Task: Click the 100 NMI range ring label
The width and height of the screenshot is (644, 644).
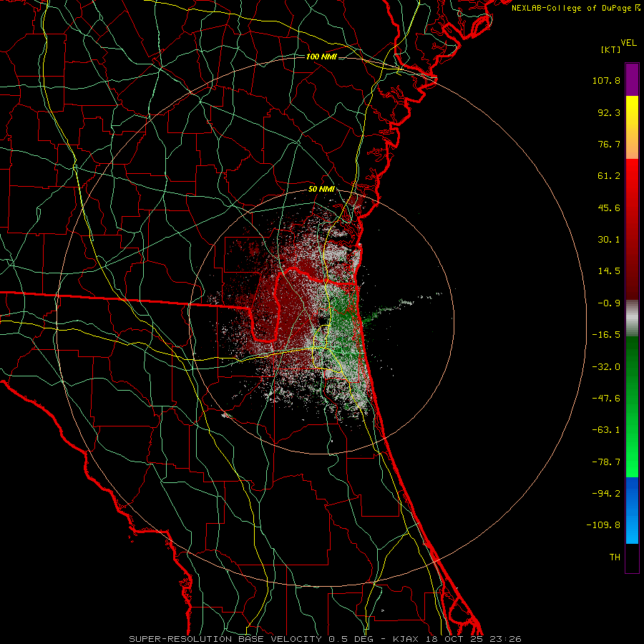Action: (x=321, y=57)
